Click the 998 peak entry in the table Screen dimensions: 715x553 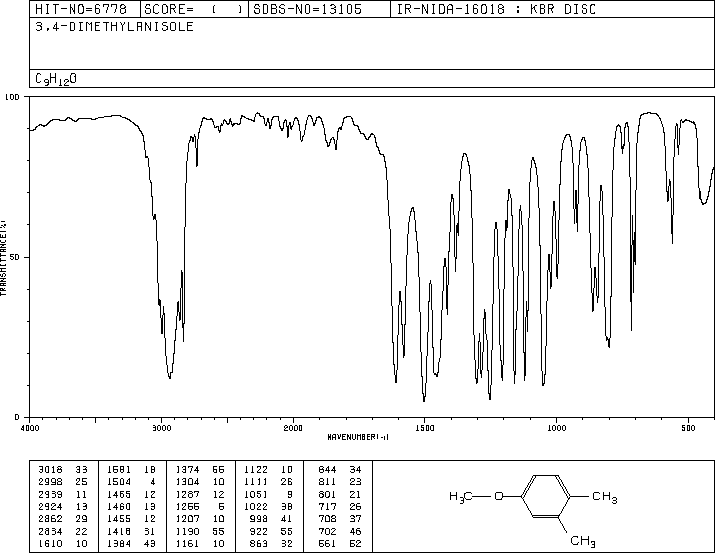point(271,519)
